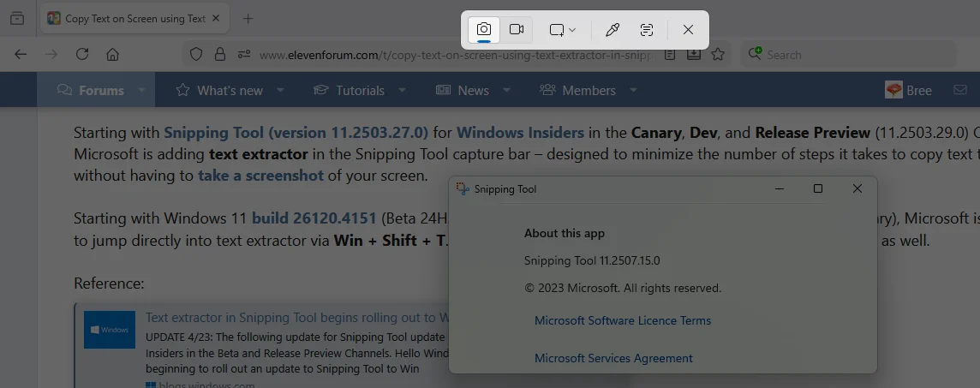Click the Reference: label in article
Viewport: 980px width, 388px height.
point(109,283)
